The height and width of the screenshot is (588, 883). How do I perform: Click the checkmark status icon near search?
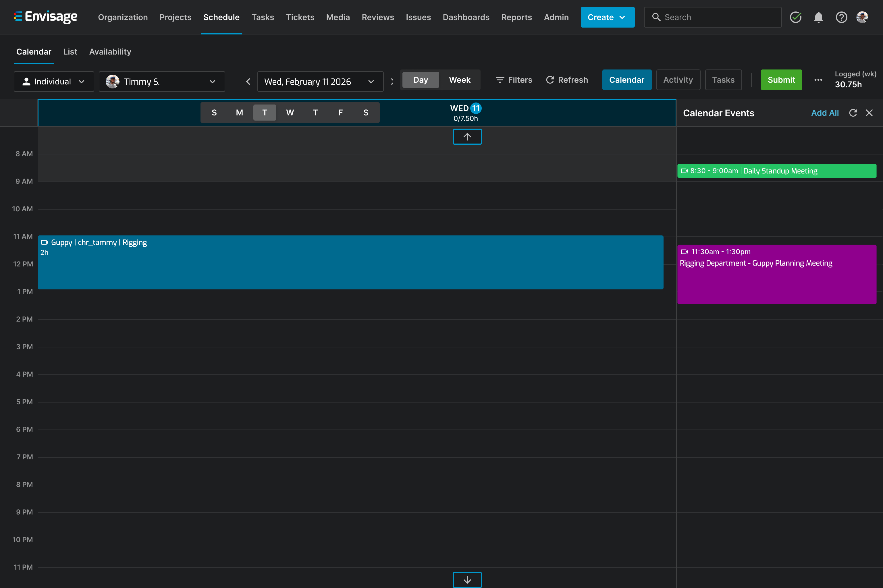[x=796, y=17]
